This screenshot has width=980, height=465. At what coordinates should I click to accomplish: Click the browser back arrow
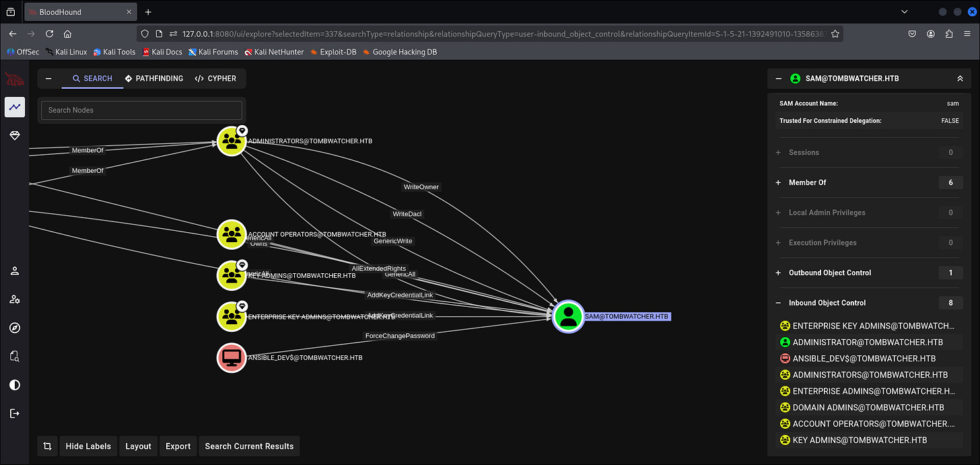pos(13,34)
